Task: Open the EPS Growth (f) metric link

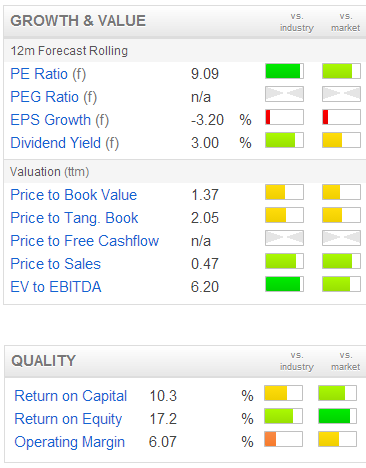Action: tap(60, 120)
